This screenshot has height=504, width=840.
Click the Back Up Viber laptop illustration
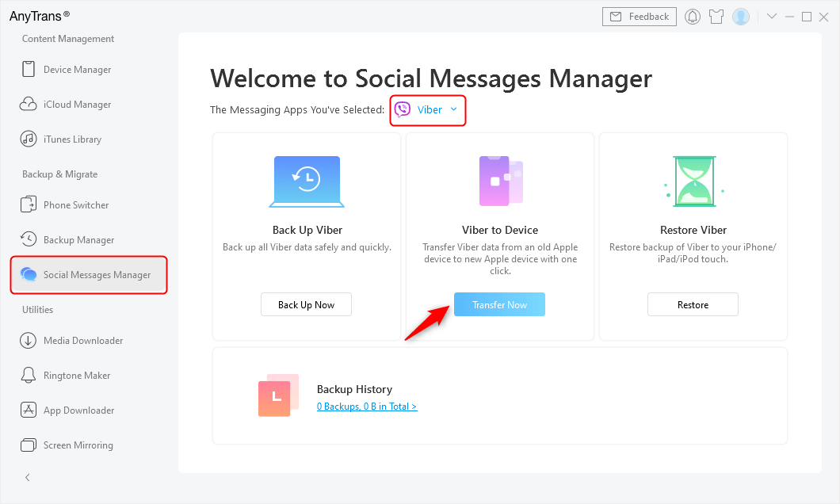[307, 181]
